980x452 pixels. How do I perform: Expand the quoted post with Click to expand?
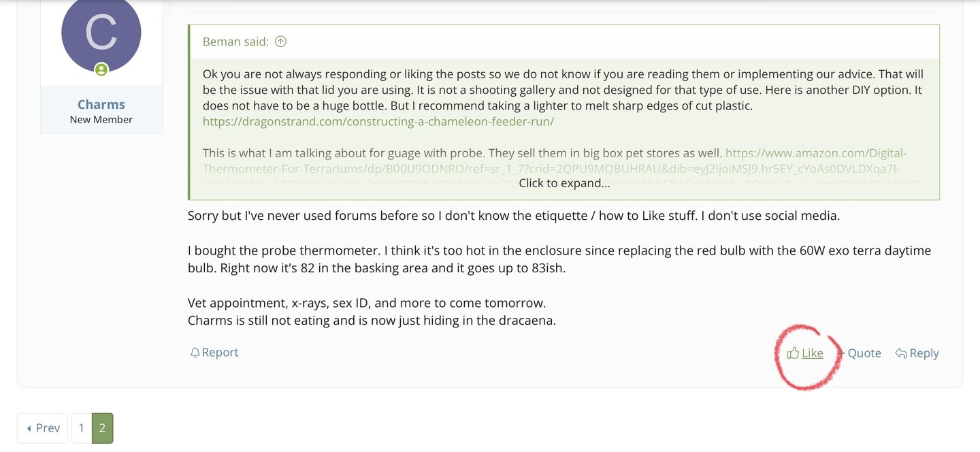click(564, 182)
